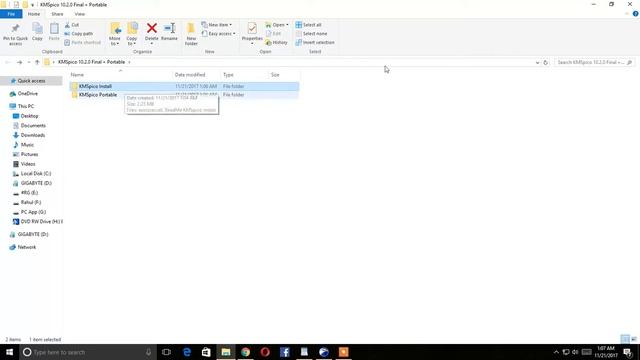
Task: Select the KMSpico Portable folder
Action: [x=184, y=95]
